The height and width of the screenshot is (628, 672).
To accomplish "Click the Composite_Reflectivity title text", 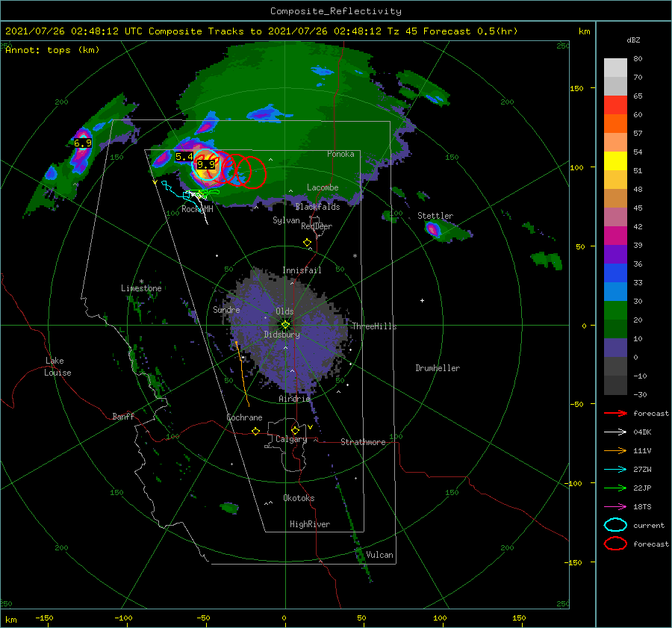I will pyautogui.click(x=336, y=11).
